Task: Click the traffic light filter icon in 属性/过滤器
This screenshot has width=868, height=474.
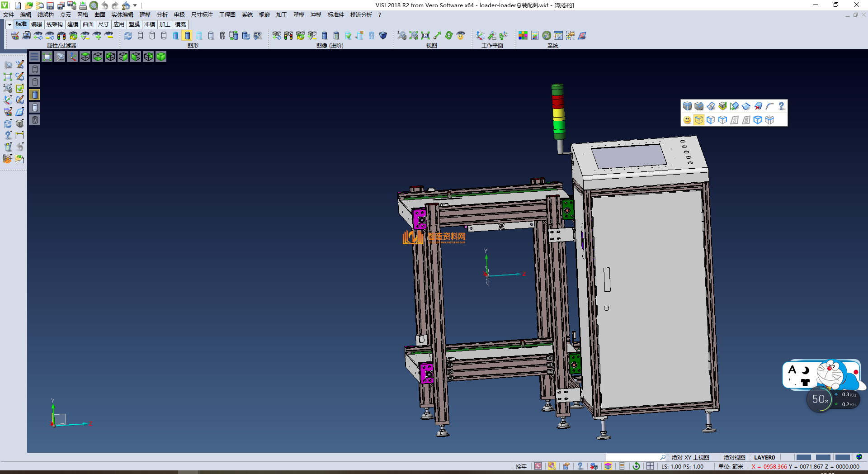Action: 61,35
